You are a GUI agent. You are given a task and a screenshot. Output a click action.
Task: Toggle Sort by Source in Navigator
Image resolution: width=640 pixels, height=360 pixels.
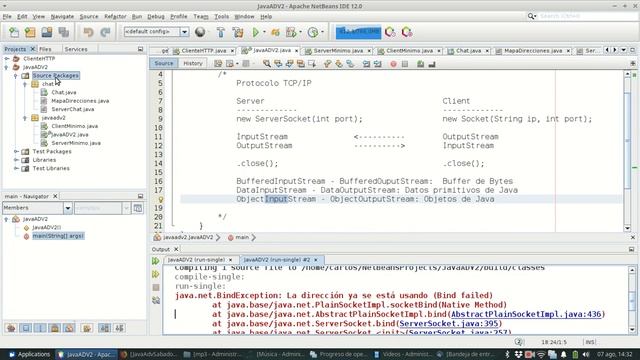click(x=119, y=328)
